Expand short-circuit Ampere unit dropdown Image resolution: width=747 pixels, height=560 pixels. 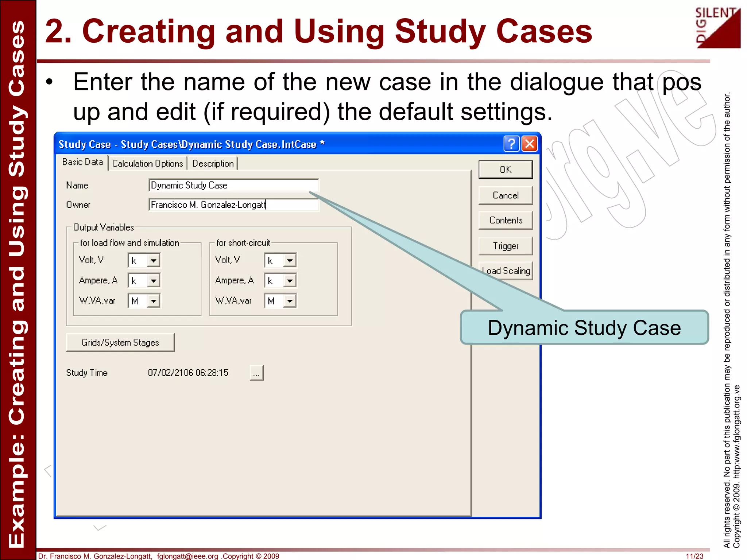290,281
